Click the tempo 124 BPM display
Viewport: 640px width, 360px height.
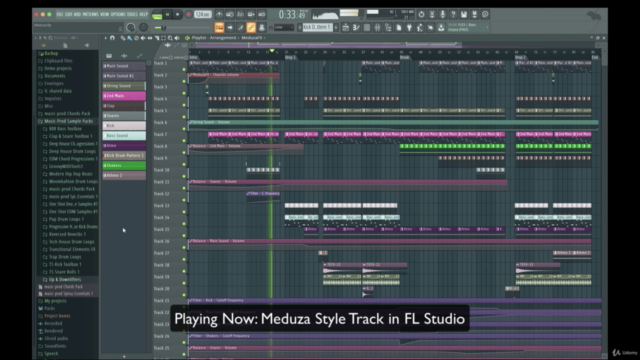click(202, 14)
